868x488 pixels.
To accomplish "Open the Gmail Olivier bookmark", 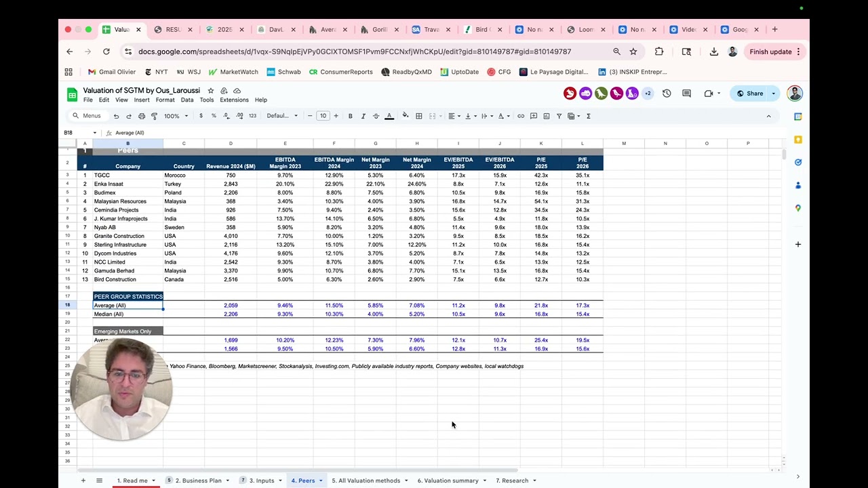I will tap(112, 72).
